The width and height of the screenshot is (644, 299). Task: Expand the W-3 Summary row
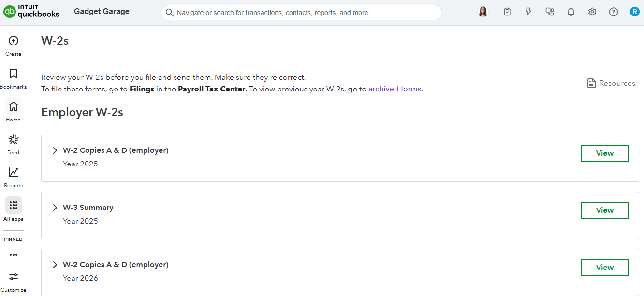(55, 208)
